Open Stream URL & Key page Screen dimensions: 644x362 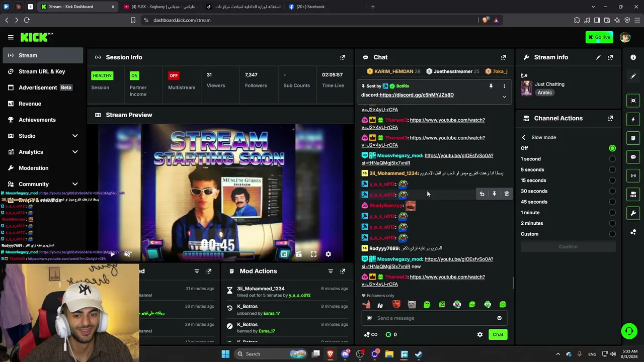click(43, 71)
